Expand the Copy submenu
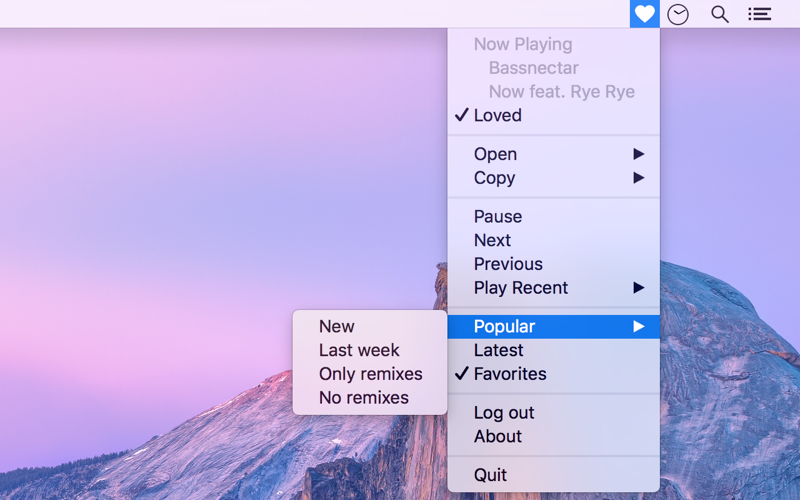 click(554, 178)
